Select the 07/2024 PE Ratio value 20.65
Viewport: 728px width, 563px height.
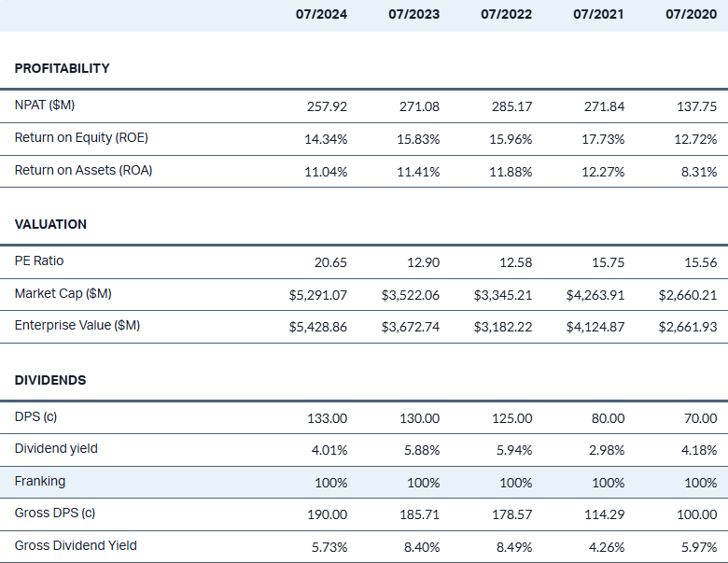click(330, 262)
